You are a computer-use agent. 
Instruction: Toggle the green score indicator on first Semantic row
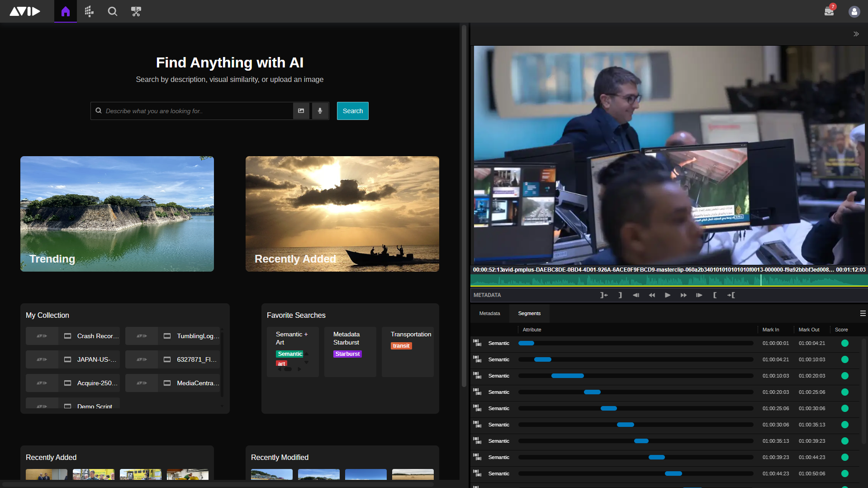point(845,343)
